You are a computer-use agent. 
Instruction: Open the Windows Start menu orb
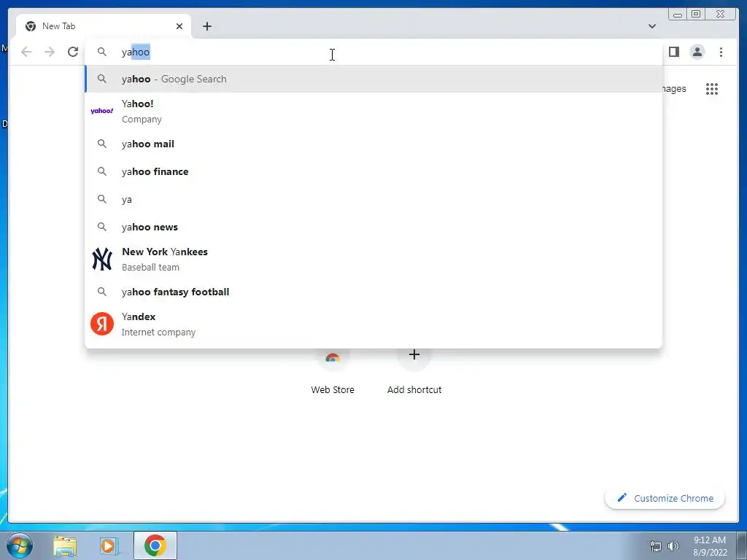(x=20, y=545)
